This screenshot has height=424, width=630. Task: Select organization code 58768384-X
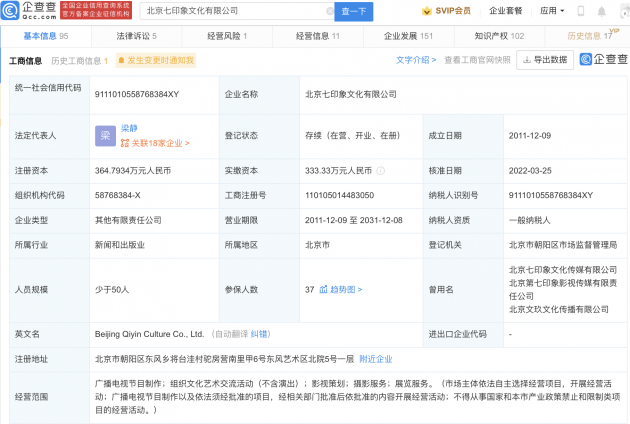click(118, 195)
